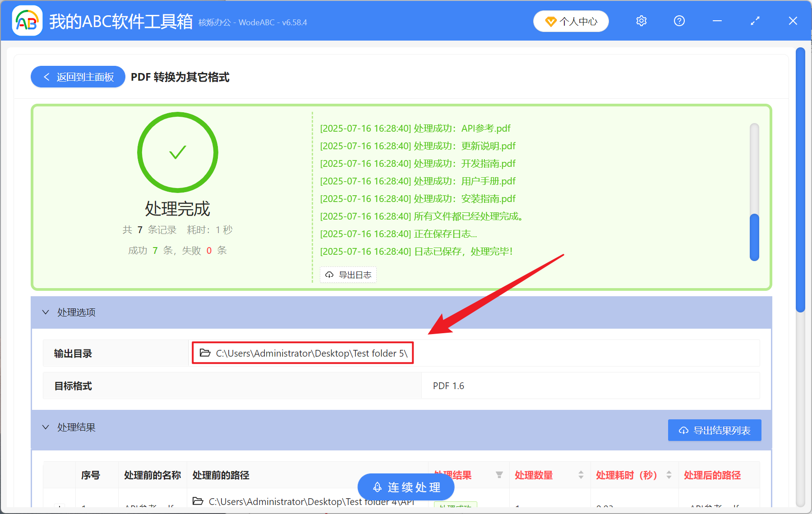The width and height of the screenshot is (812, 514).
Task: Click the cloud icon on 导出结果列表 button
Action: [x=683, y=430]
